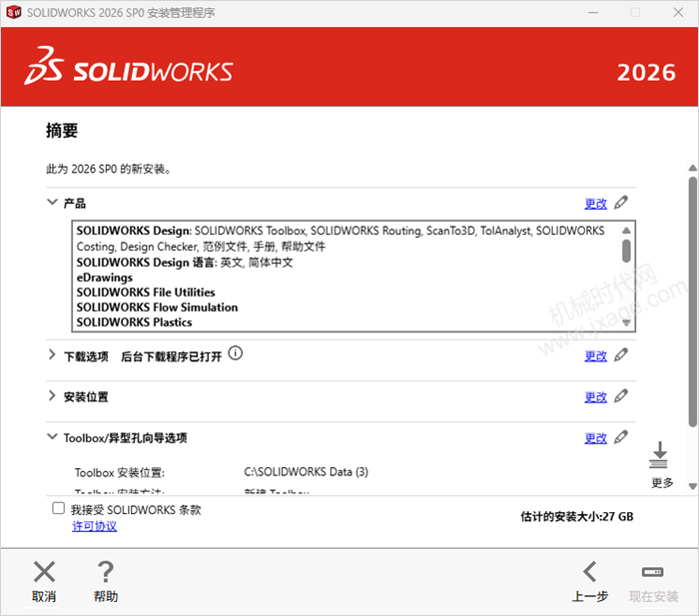Click the 取消 X icon
Viewport: 699px width, 616px height.
coord(44,571)
